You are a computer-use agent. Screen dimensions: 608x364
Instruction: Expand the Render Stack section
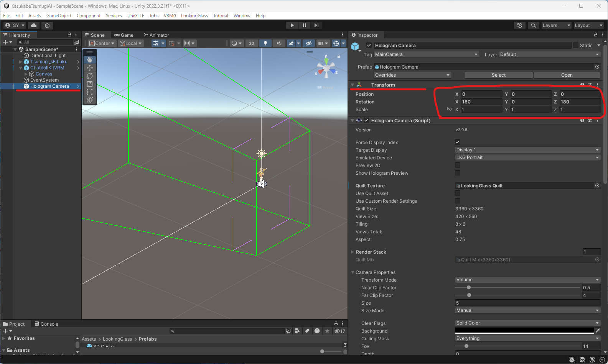[352, 252]
